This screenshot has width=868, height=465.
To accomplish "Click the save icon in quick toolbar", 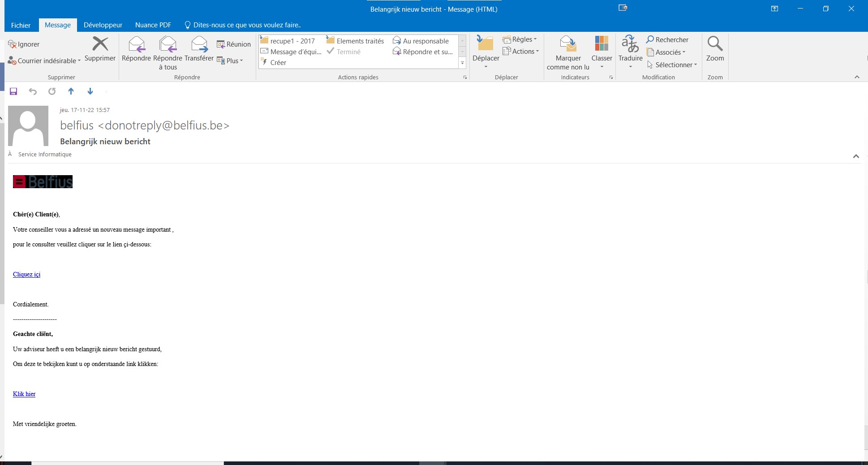I will (13, 91).
